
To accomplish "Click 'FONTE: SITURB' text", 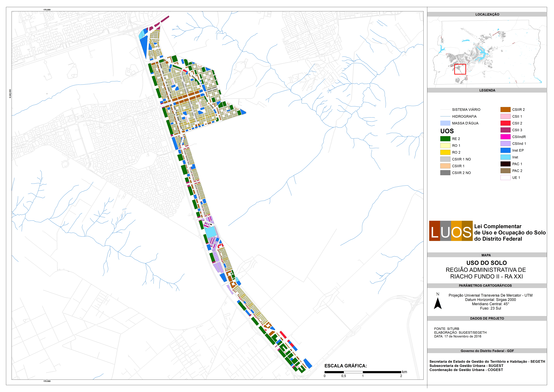I will point(447,329).
